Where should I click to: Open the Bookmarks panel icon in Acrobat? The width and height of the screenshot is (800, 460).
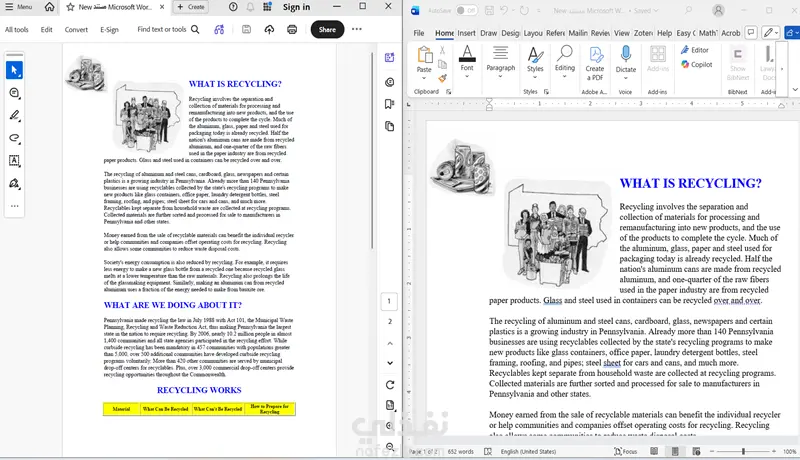pyautogui.click(x=389, y=103)
